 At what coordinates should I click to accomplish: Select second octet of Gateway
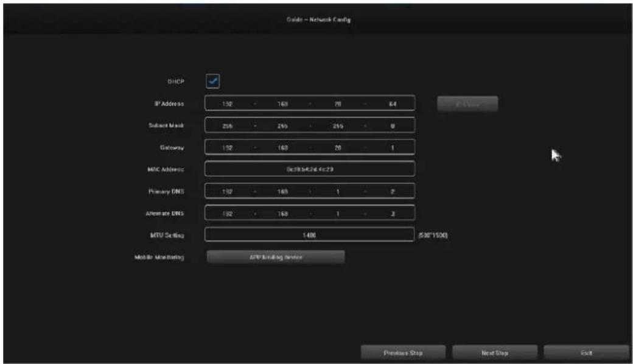pos(282,148)
